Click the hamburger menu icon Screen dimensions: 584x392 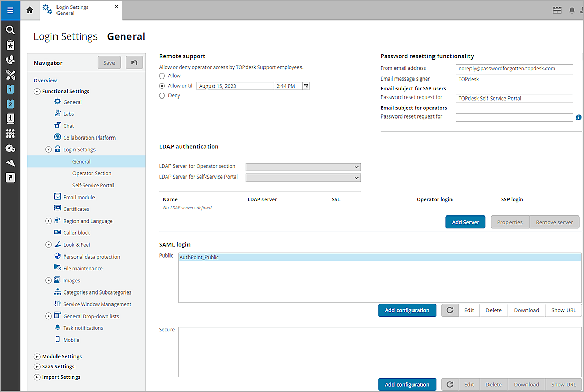pyautogui.click(x=10, y=10)
